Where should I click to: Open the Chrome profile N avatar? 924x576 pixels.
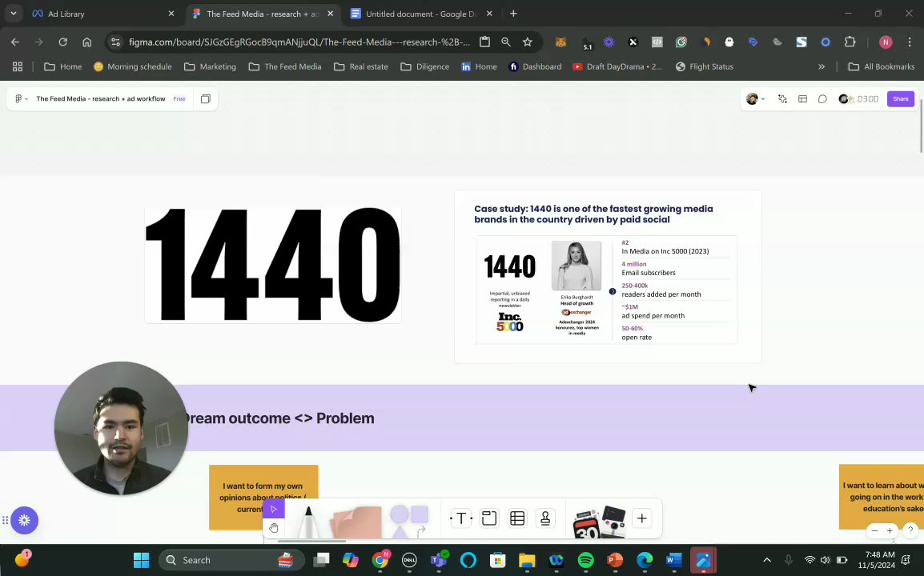[885, 42]
